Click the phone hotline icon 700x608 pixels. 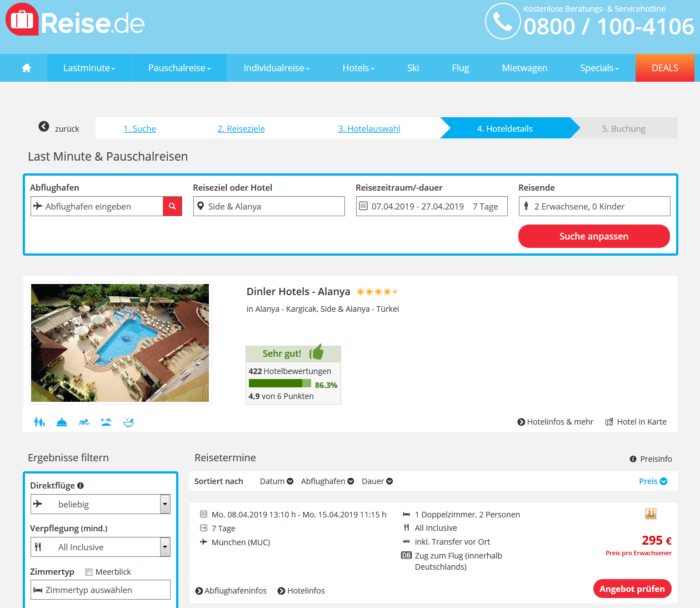point(503,22)
